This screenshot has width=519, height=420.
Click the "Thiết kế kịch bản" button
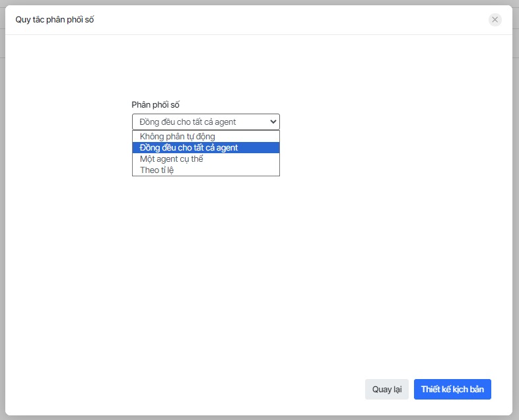click(x=452, y=389)
